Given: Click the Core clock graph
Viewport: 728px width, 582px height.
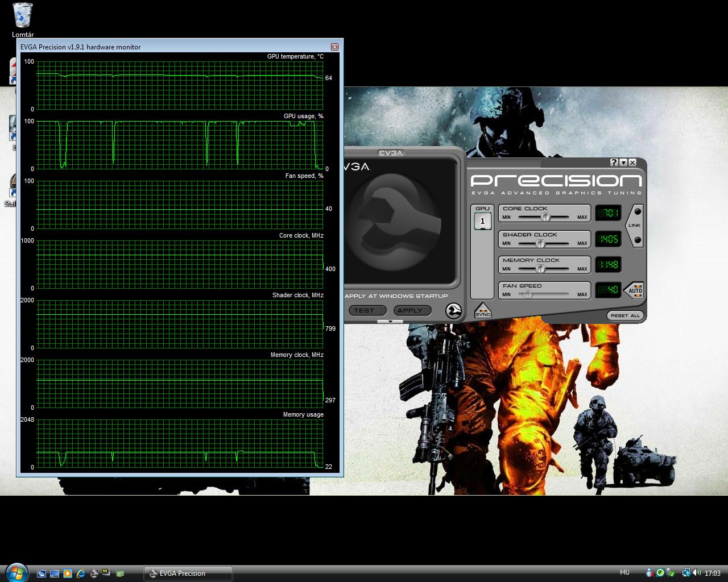Looking at the screenshot, I should coord(180,264).
